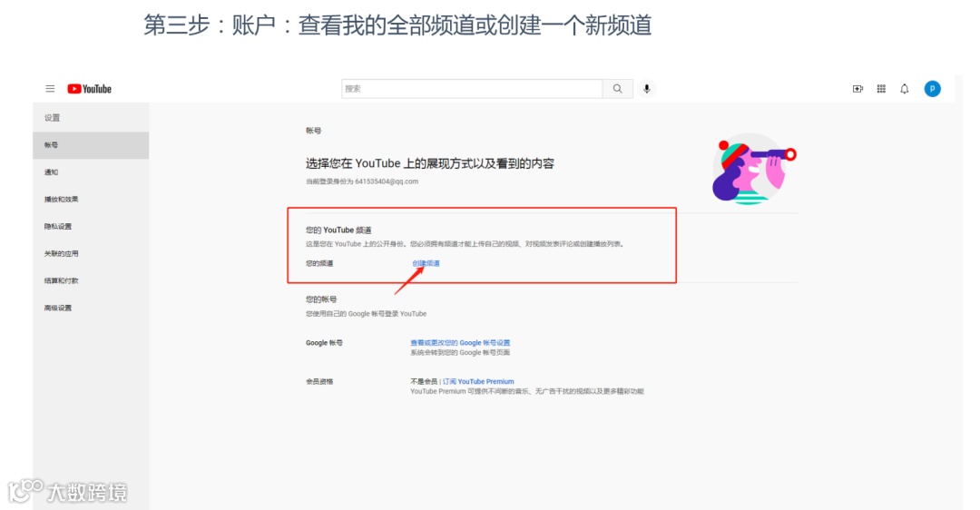980x510 pixels.
Task: Open the hamburger guide menu
Action: [x=50, y=89]
